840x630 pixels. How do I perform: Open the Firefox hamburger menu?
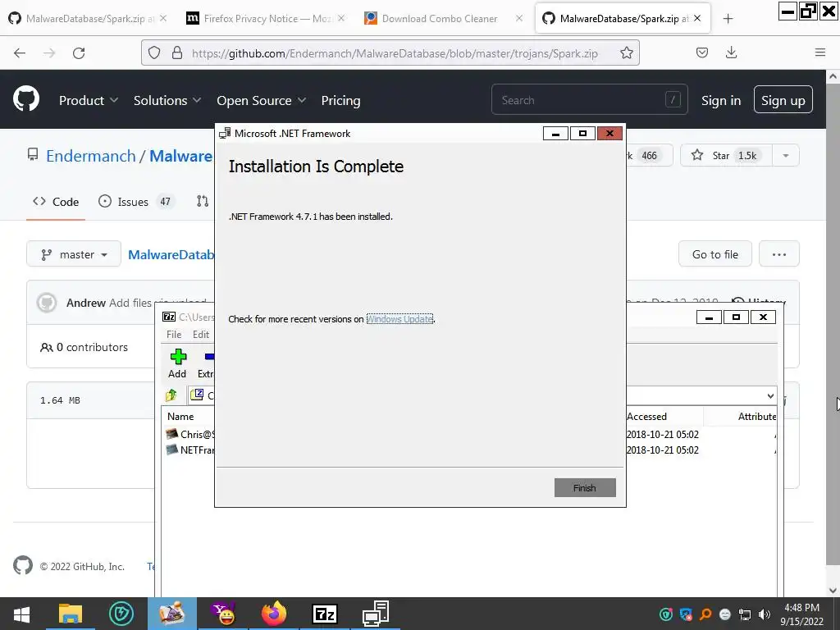pyautogui.click(x=820, y=52)
